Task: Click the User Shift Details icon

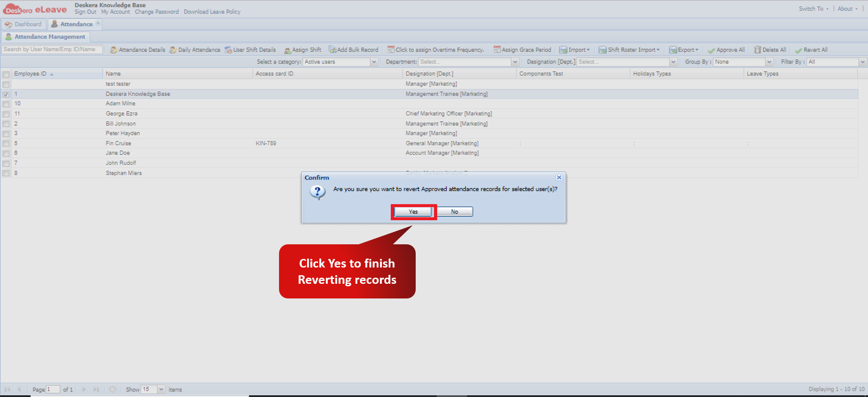Action: click(x=228, y=50)
